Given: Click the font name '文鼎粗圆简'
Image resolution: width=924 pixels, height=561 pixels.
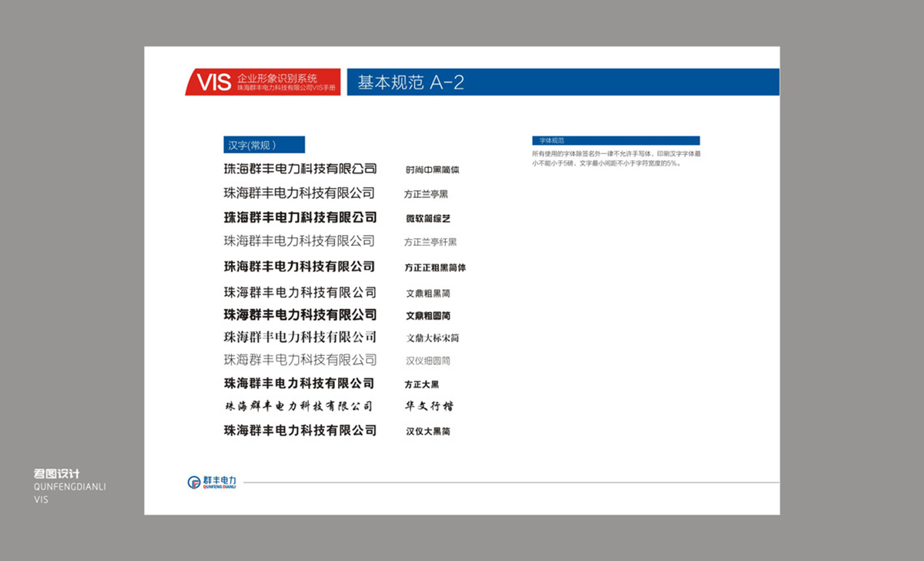Looking at the screenshot, I should (428, 316).
